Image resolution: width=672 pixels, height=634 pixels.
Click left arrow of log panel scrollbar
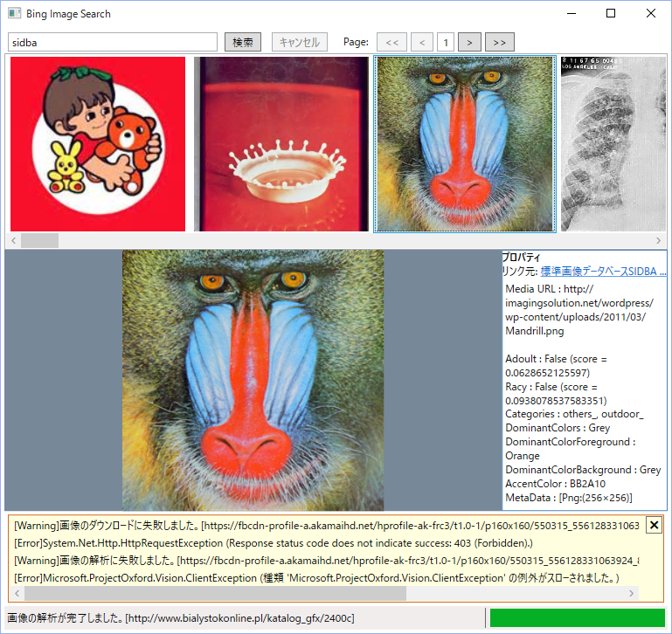(17, 593)
